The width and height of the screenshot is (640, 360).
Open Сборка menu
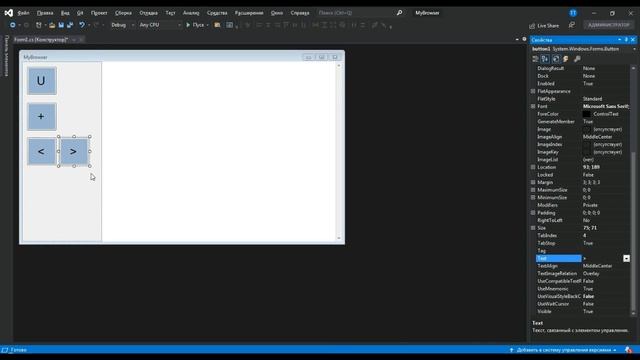coord(123,13)
